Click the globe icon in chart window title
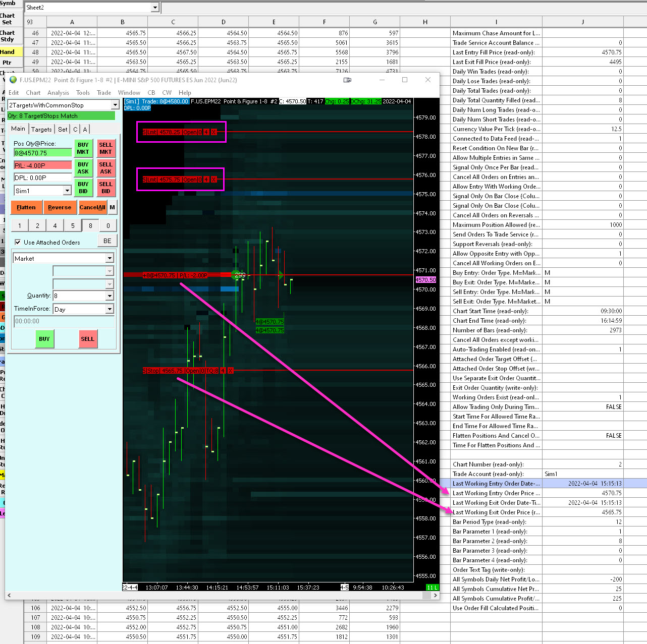The height and width of the screenshot is (644, 647). pos(13,80)
